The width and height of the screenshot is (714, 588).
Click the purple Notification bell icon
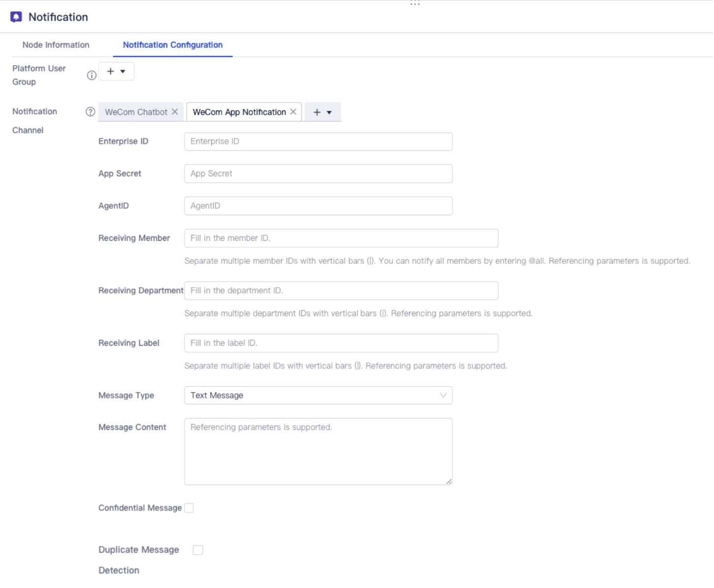[x=16, y=17]
